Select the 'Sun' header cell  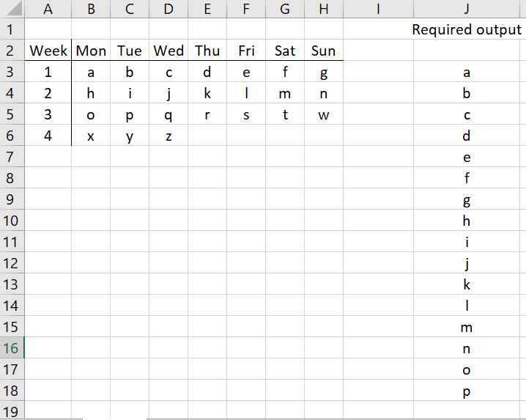tap(324, 51)
